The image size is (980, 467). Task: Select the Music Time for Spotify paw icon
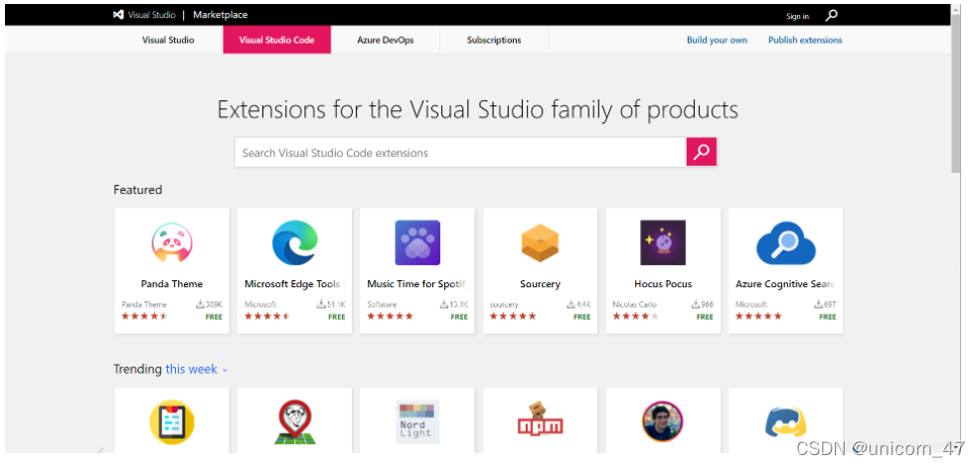(x=417, y=242)
